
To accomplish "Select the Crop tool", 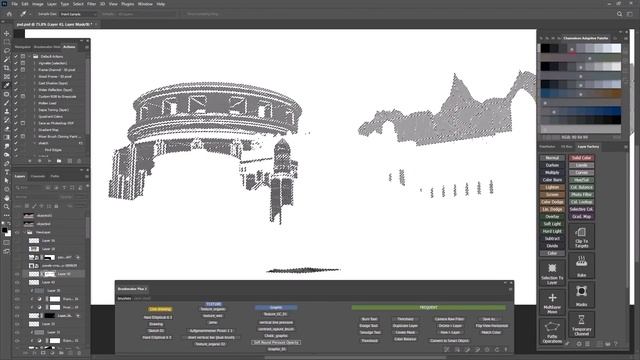I will 6,68.
